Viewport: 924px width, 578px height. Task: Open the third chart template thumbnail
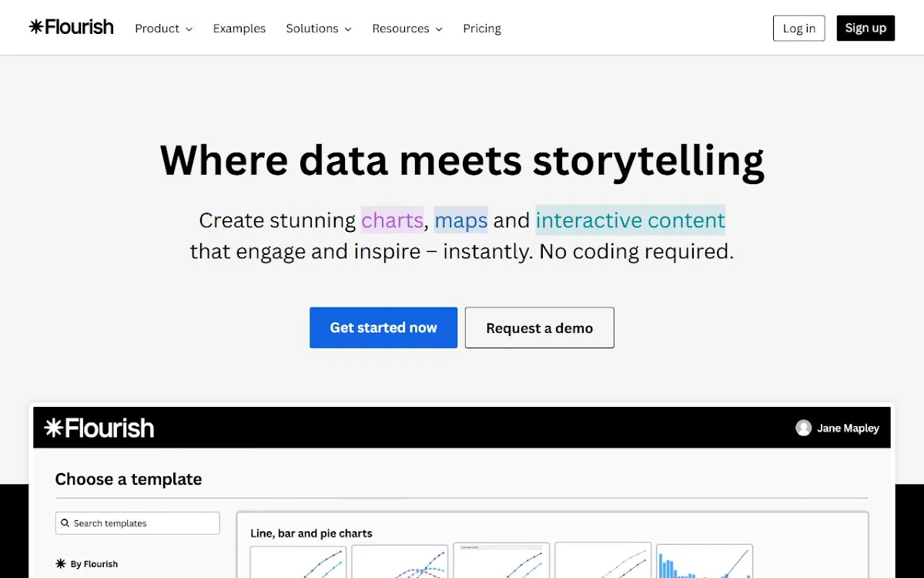(x=501, y=561)
